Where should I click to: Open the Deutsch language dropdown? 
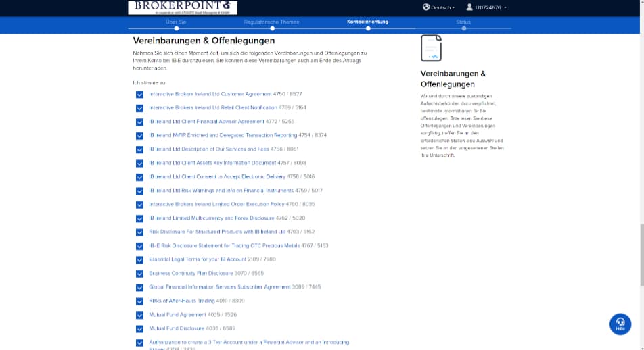tap(442, 7)
